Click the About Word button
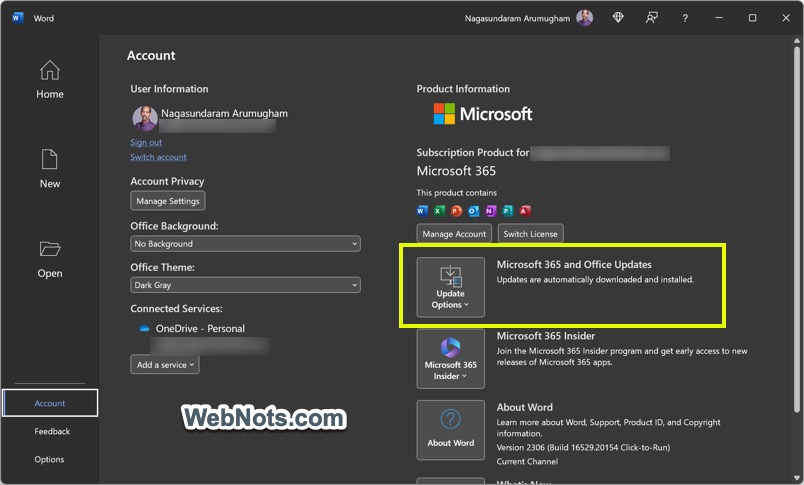Viewport: 804px width, 485px height. [x=450, y=427]
